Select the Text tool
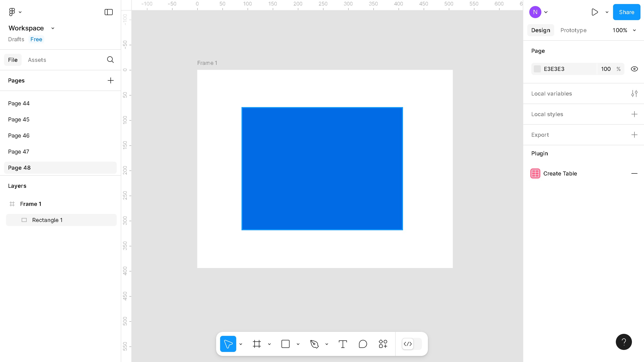644x362 pixels. pyautogui.click(x=343, y=344)
